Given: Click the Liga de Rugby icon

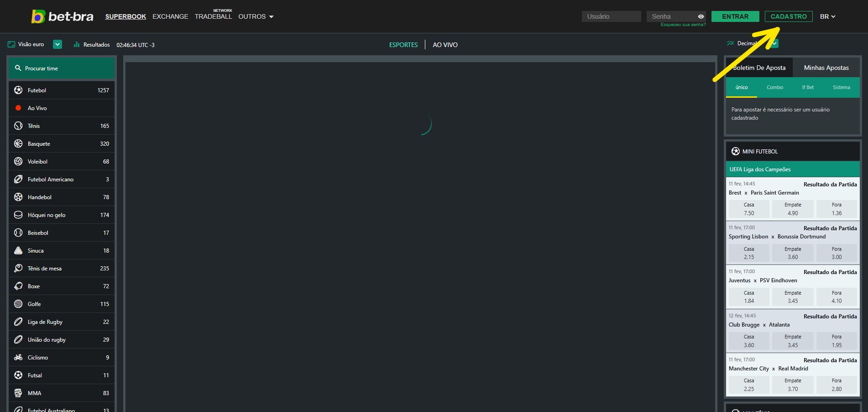Looking at the screenshot, I should [18, 322].
